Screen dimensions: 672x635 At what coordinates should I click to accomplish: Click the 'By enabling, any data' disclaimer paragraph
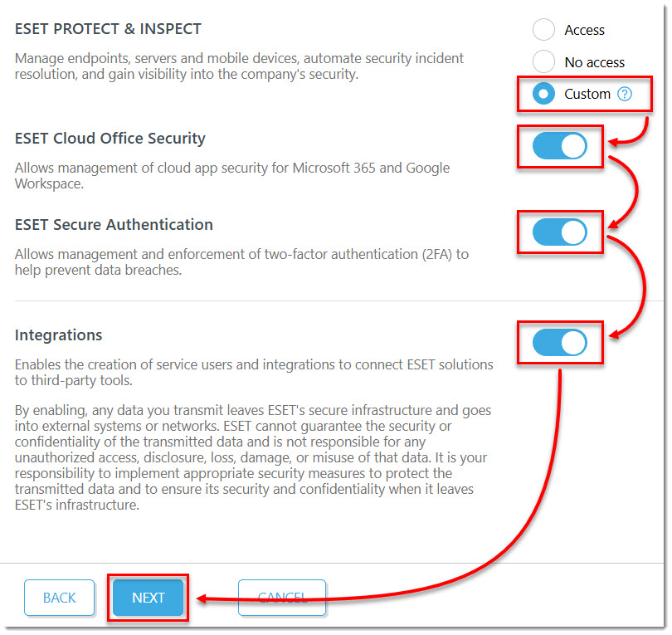click(253, 457)
